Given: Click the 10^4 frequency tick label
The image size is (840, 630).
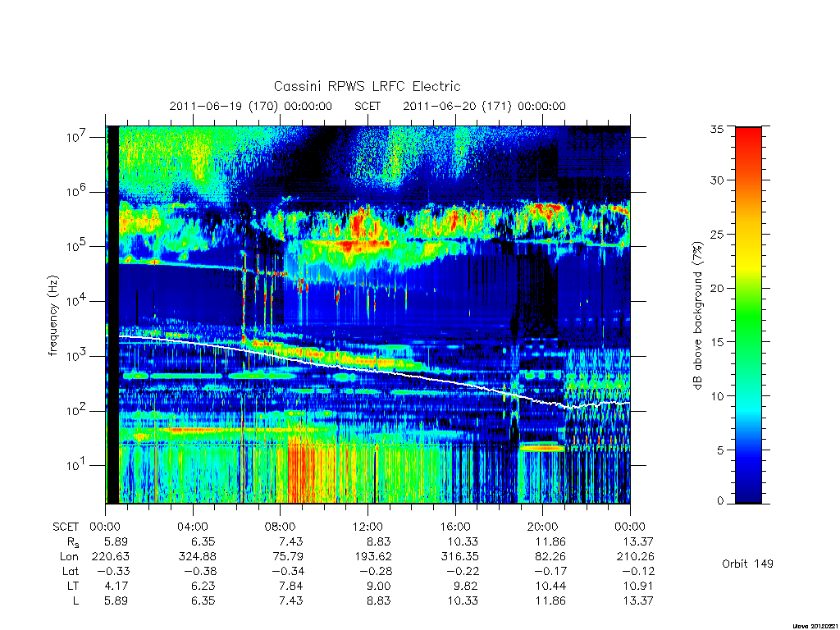Looking at the screenshot, I should pyautogui.click(x=77, y=301).
